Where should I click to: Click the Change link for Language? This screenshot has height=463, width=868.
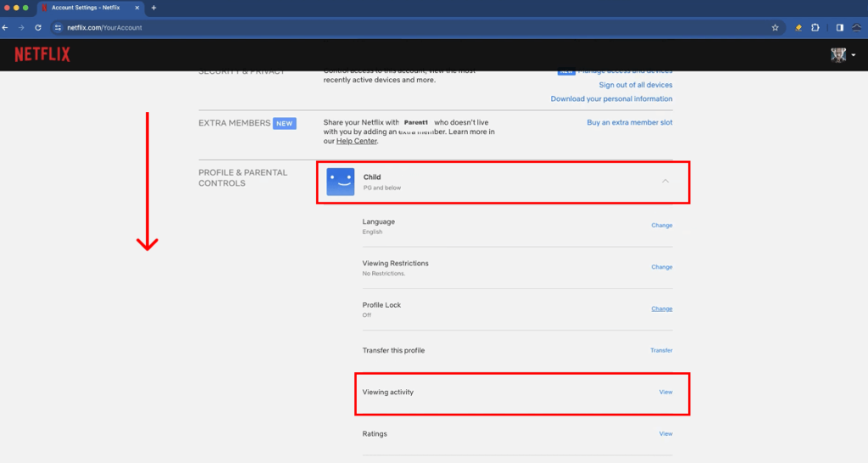coord(661,226)
